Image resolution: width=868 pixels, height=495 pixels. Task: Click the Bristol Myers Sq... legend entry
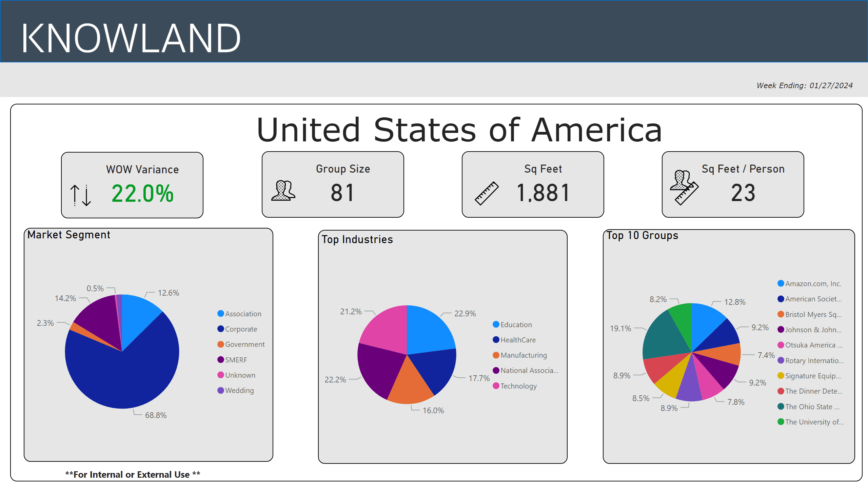813,315
